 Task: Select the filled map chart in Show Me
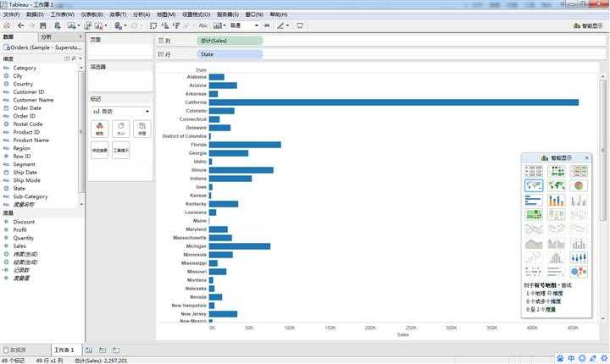557,185
